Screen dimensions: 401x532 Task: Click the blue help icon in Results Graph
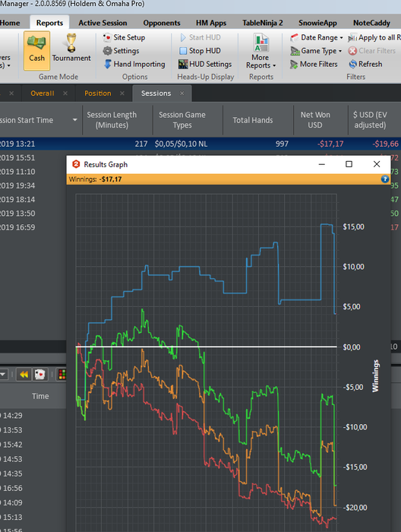coord(385,179)
